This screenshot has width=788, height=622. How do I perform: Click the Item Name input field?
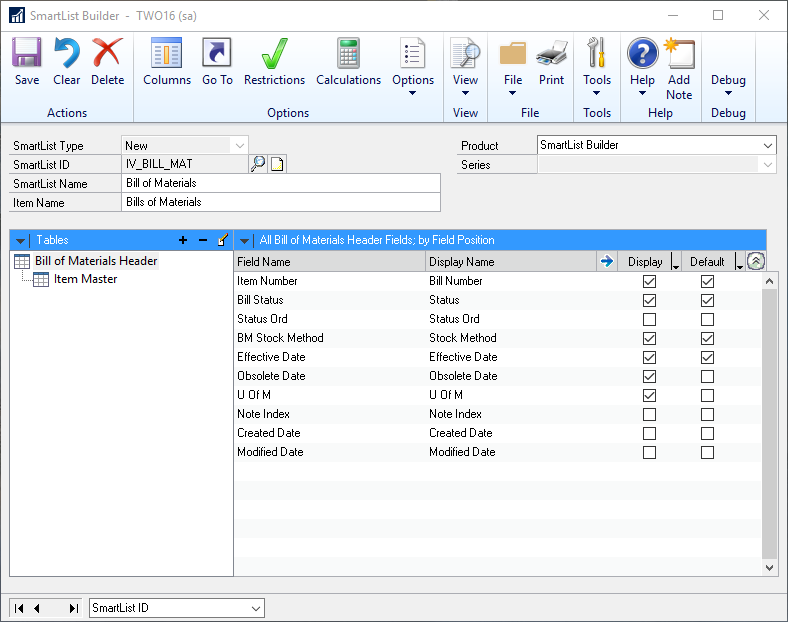tap(281, 202)
